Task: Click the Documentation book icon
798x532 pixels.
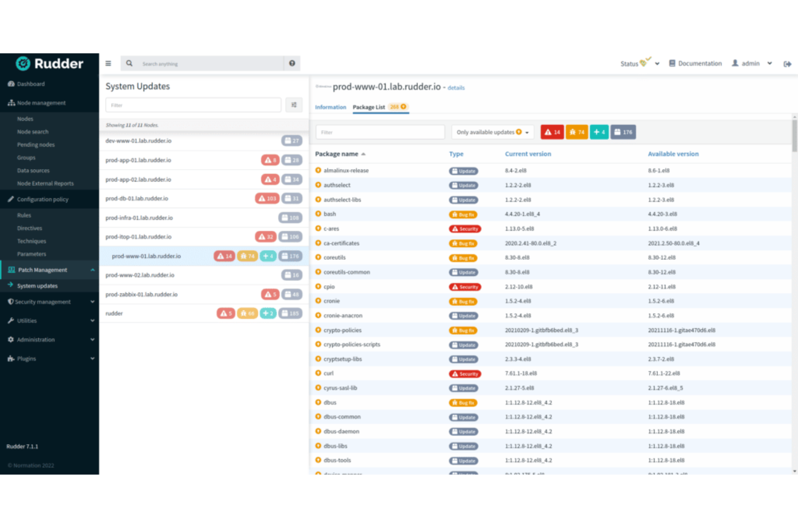Action: (672, 63)
